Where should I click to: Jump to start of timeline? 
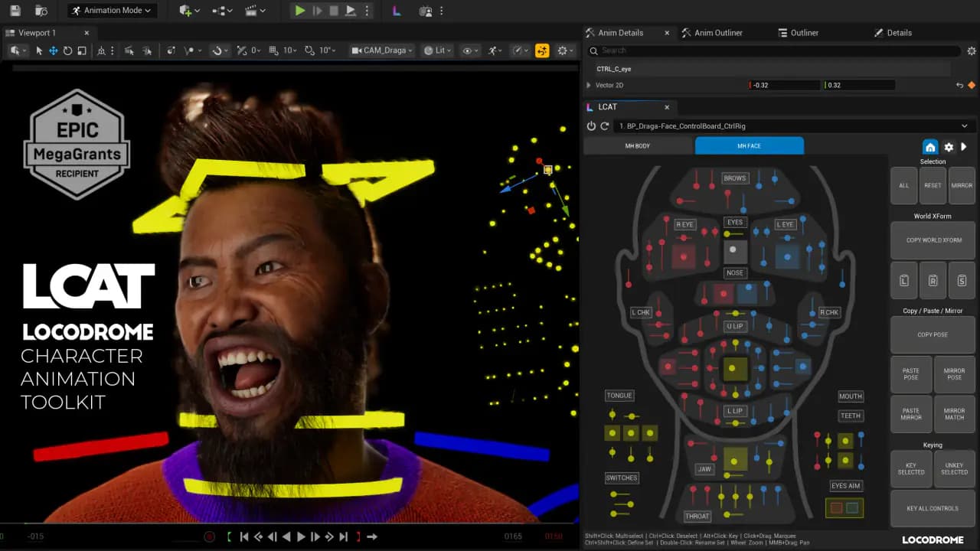click(x=244, y=536)
